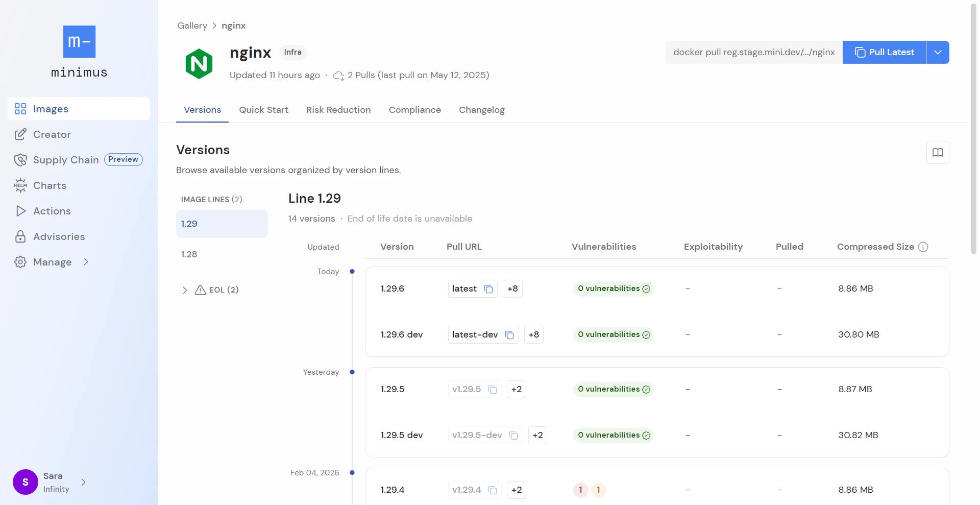The image size is (980, 505).
Task: Select the Images icon in sidebar
Action: point(20,109)
